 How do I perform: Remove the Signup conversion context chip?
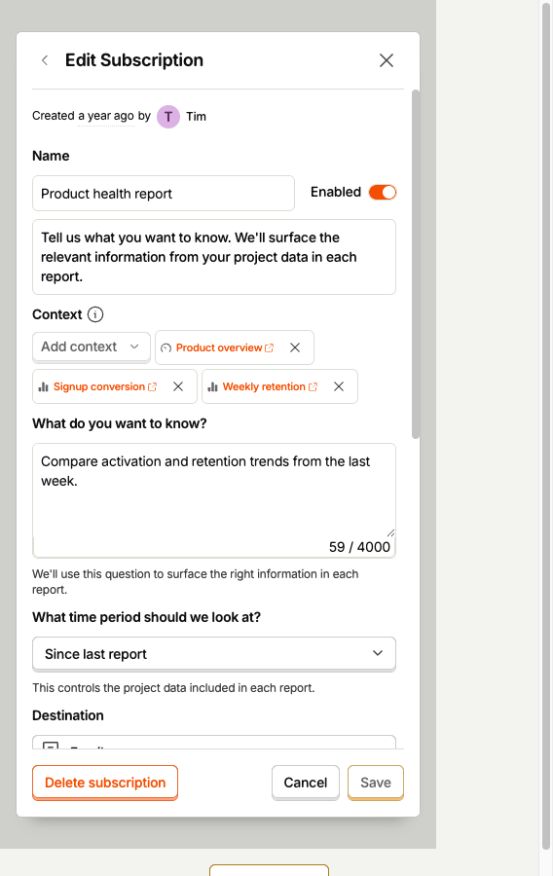pos(178,387)
